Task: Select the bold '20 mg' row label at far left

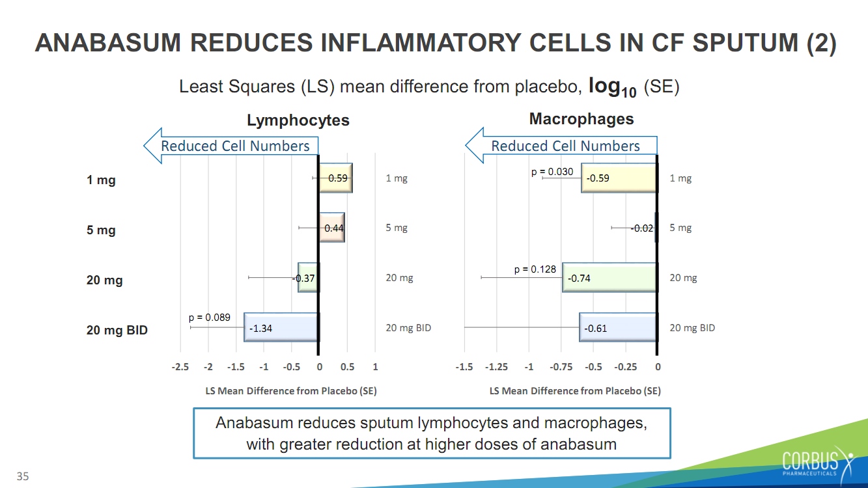Action: tap(105, 280)
